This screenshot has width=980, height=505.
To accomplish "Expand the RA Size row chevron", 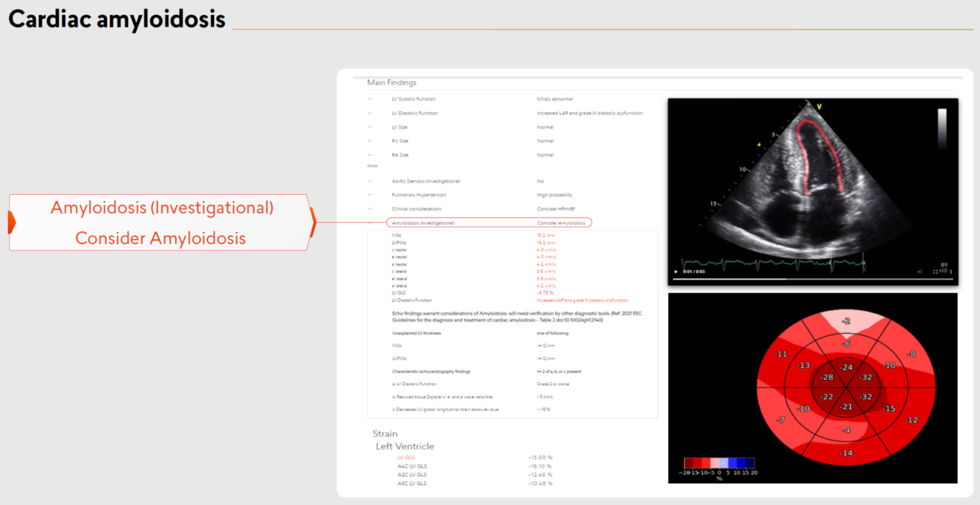I will pos(369,155).
